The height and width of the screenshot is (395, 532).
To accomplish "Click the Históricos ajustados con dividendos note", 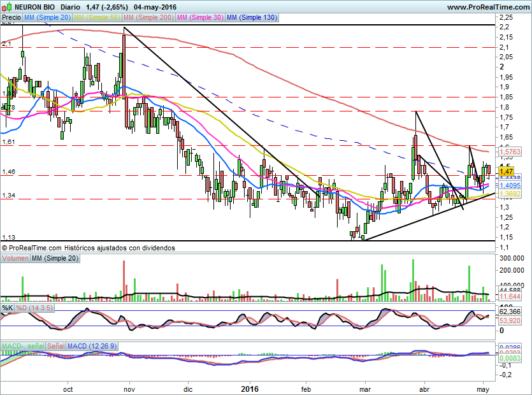I will pyautogui.click(x=120, y=248).
